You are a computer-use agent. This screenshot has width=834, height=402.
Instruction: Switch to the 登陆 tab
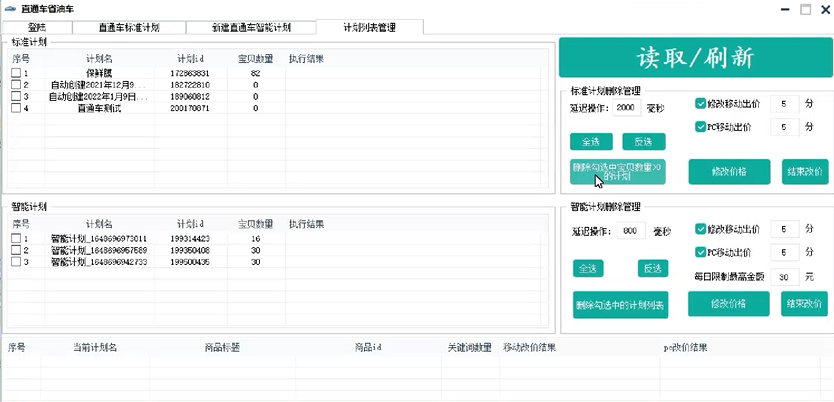point(39,27)
